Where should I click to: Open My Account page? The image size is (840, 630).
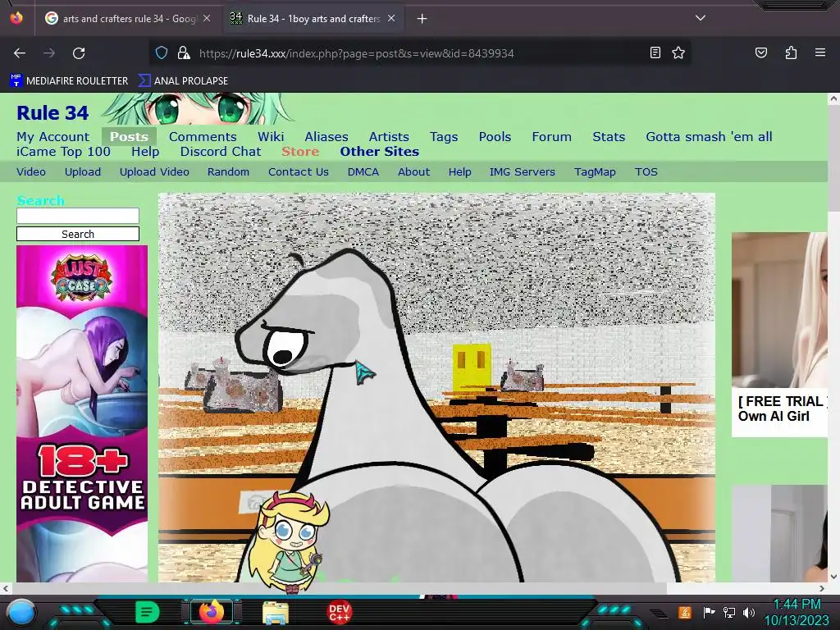pos(53,137)
